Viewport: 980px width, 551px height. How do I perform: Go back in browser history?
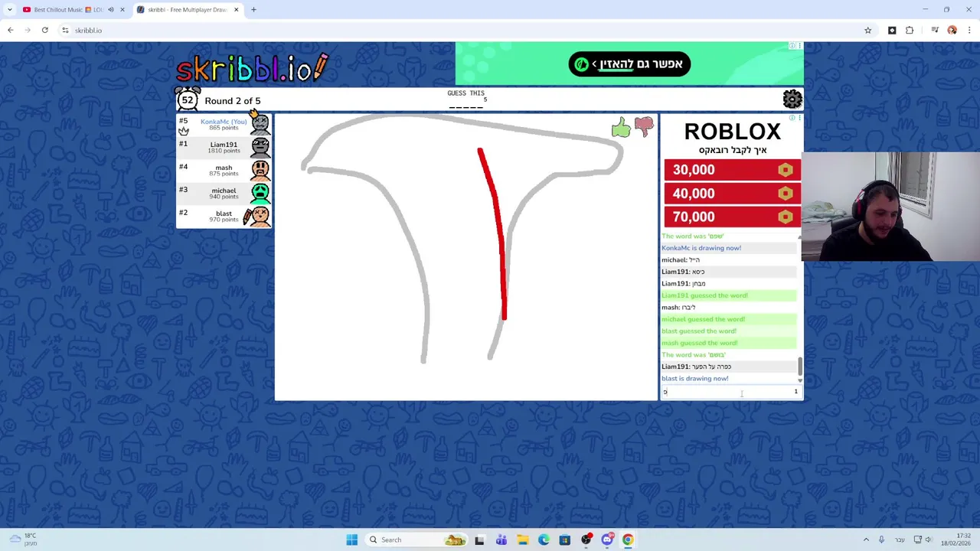(x=11, y=30)
